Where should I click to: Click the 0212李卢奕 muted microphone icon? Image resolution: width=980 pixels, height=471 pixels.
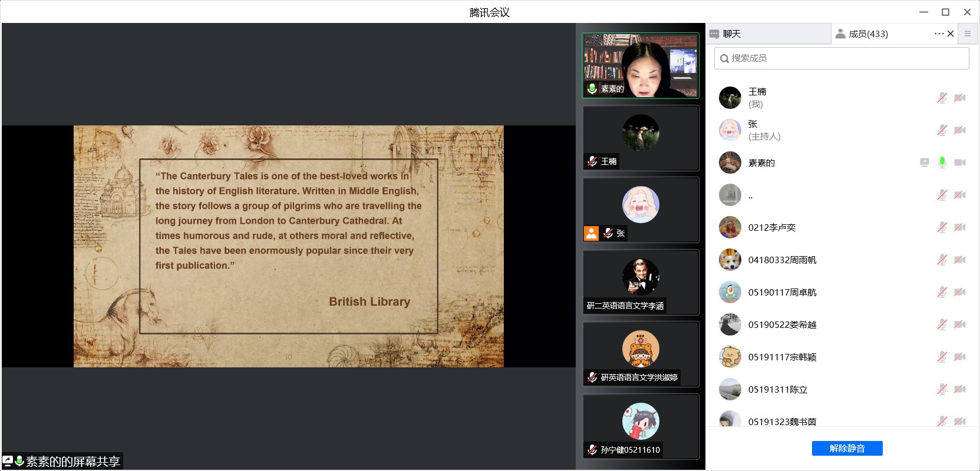pos(942,227)
